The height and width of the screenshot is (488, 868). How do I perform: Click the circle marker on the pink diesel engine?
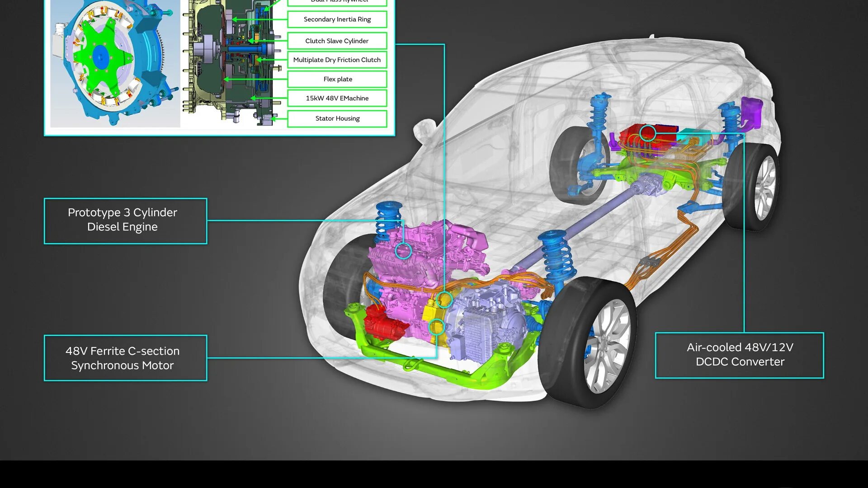[403, 251]
